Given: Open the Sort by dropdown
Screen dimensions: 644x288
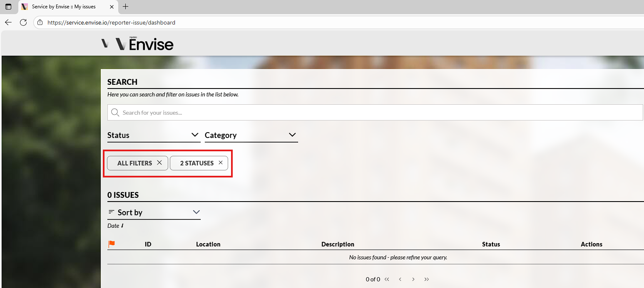Looking at the screenshot, I should tap(154, 212).
